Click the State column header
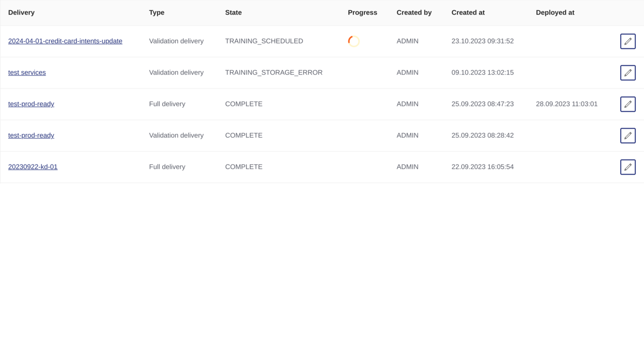 click(233, 13)
